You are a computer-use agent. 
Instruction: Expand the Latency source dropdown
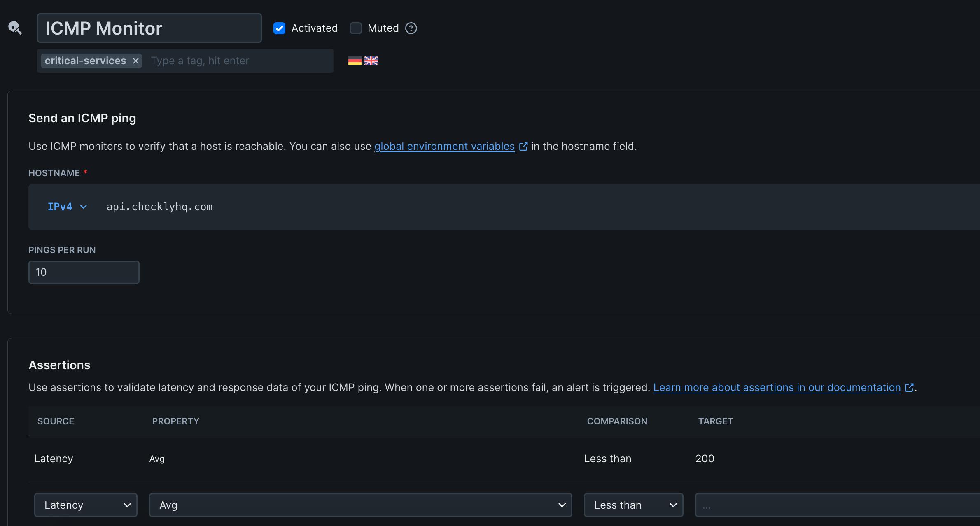(86, 505)
